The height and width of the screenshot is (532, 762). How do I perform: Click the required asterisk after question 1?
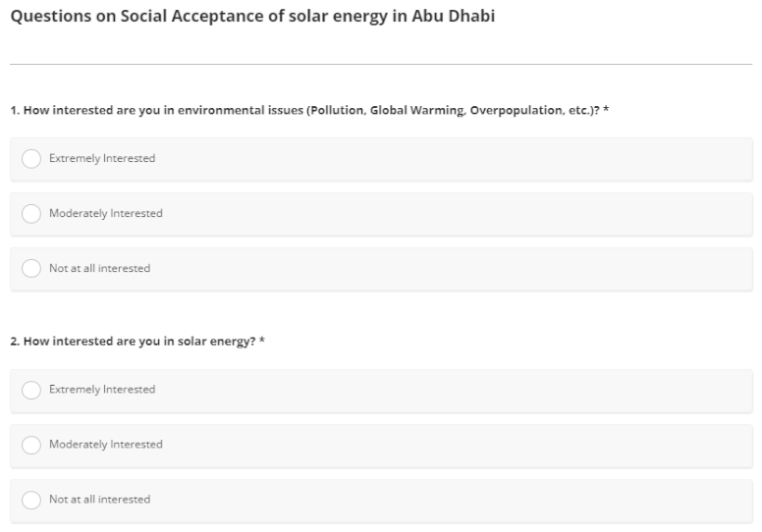coord(607,108)
